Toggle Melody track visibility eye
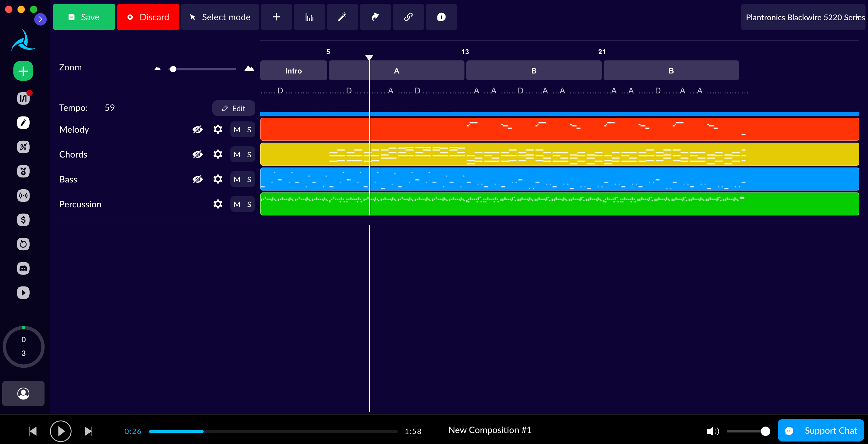This screenshot has height=444, width=868. coord(197,129)
